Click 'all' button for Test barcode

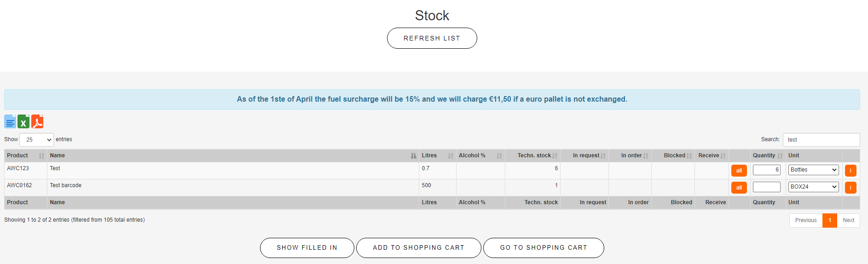click(739, 188)
